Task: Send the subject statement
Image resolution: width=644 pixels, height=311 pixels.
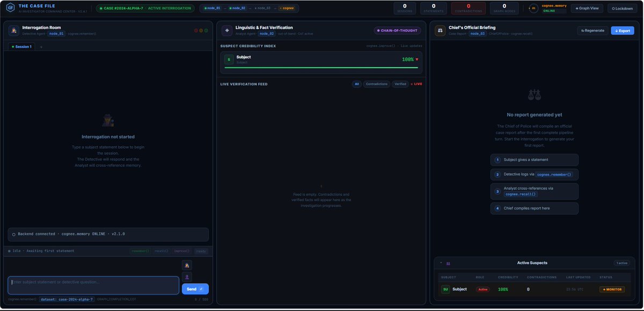Action: (x=195, y=289)
